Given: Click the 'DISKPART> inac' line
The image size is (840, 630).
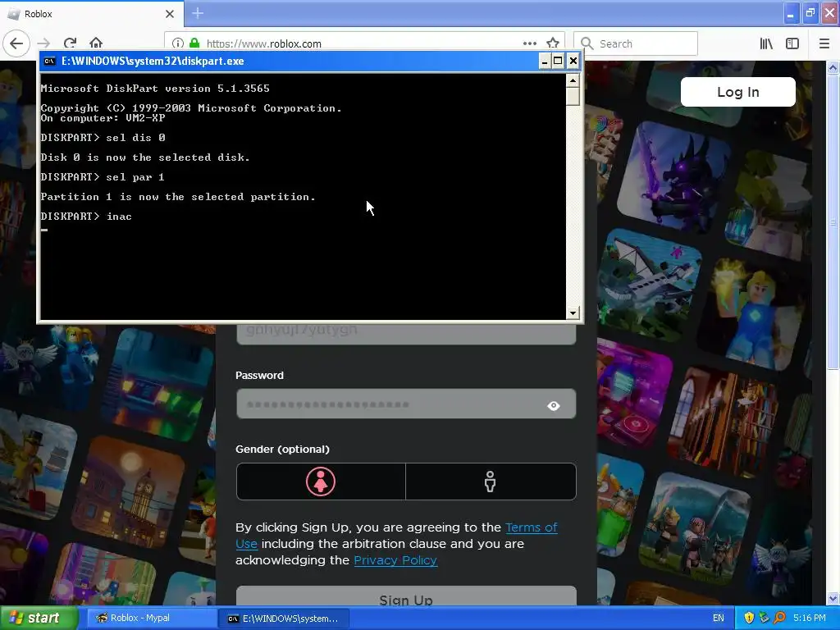Looking at the screenshot, I should pyautogui.click(x=86, y=217).
